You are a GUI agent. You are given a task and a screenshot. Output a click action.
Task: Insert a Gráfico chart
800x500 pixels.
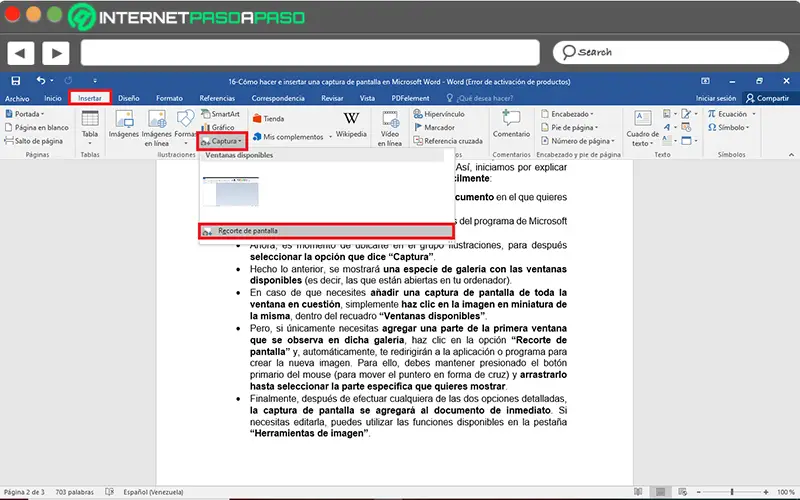(218, 127)
